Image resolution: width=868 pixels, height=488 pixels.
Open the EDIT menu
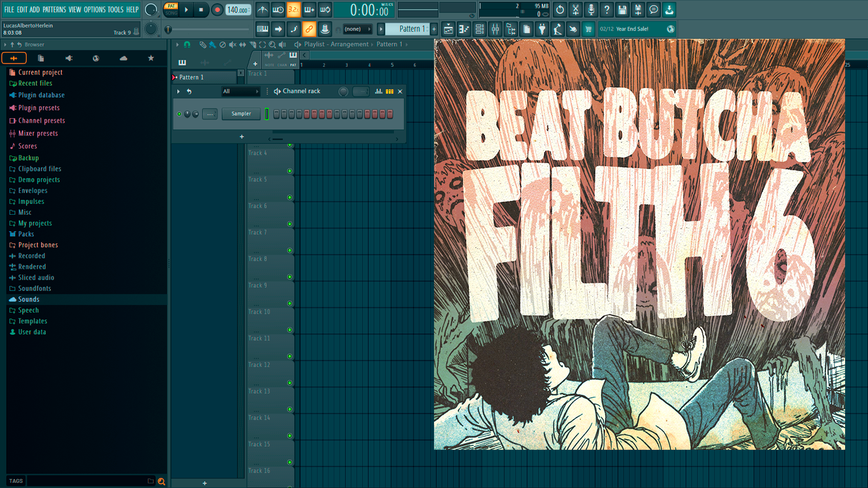pos(22,10)
